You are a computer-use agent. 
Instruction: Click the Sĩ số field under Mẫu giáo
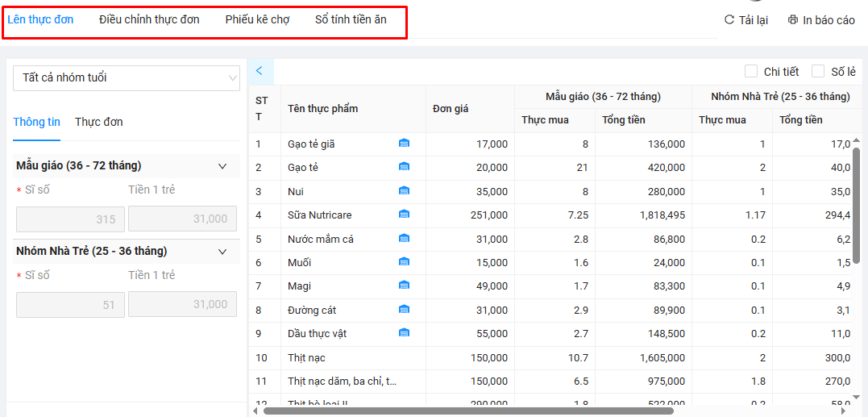click(x=70, y=219)
